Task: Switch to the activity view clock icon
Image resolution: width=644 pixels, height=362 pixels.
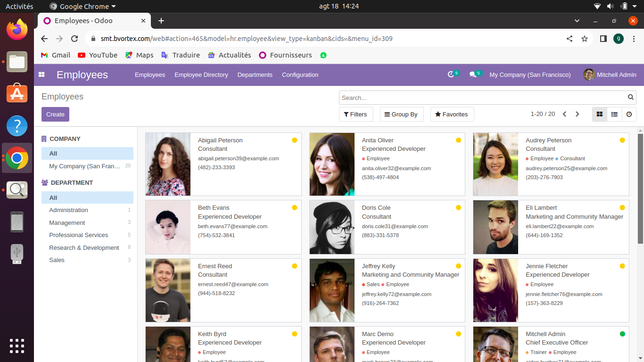Action: coord(629,114)
